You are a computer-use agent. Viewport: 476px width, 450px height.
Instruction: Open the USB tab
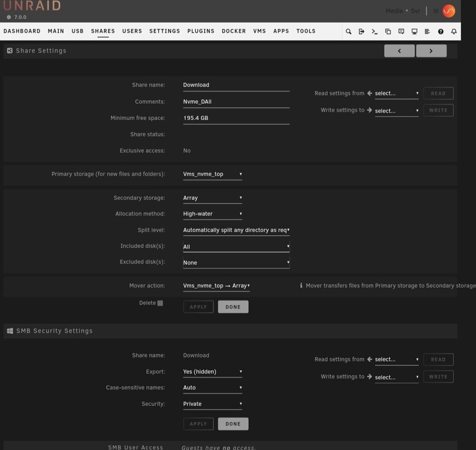coord(77,31)
